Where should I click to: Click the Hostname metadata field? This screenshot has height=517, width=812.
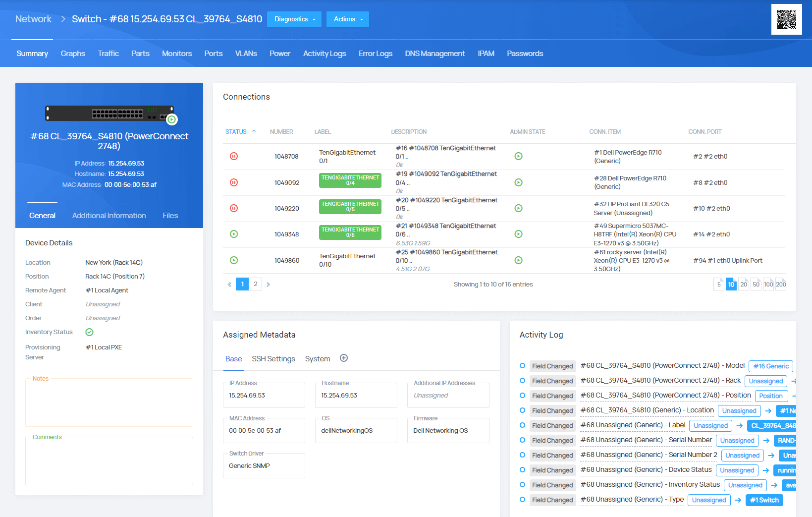356,395
